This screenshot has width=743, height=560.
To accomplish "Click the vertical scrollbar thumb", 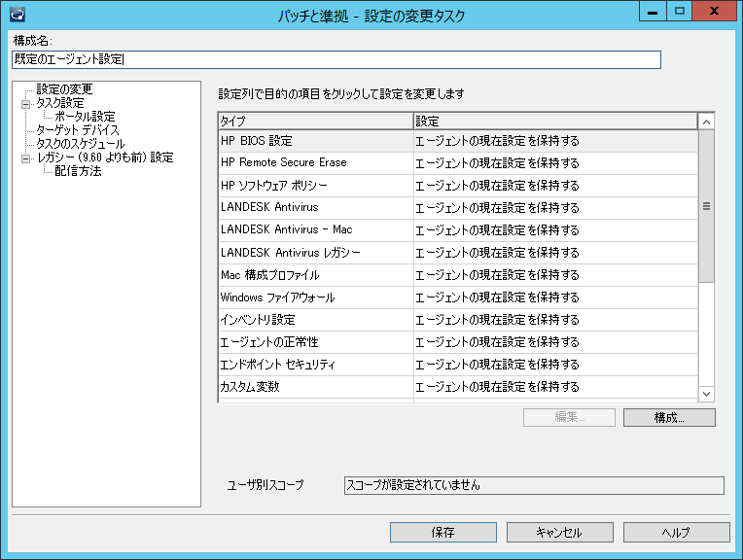I will pyautogui.click(x=706, y=206).
